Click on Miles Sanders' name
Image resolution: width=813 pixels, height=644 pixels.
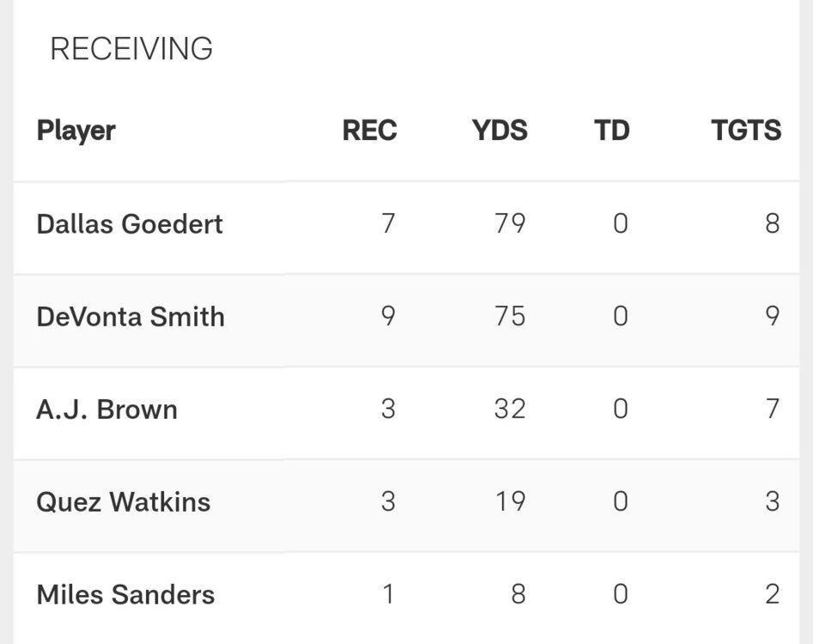(x=125, y=595)
